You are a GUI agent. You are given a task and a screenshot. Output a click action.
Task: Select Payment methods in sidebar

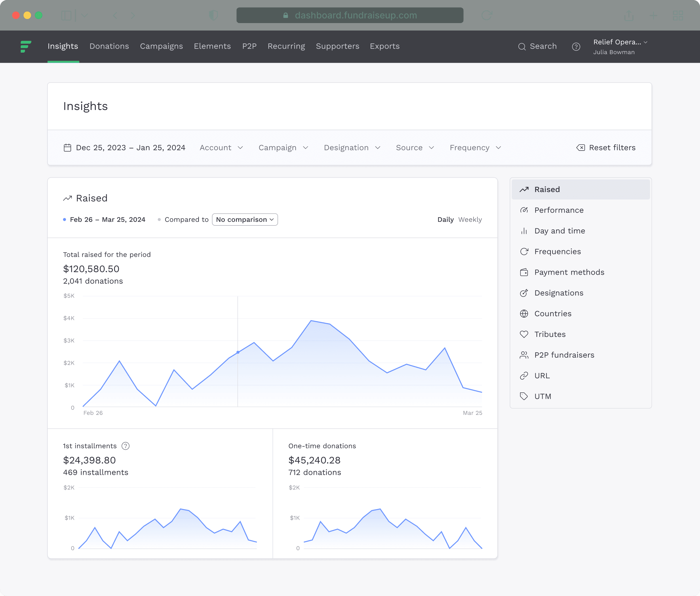pyautogui.click(x=581, y=272)
